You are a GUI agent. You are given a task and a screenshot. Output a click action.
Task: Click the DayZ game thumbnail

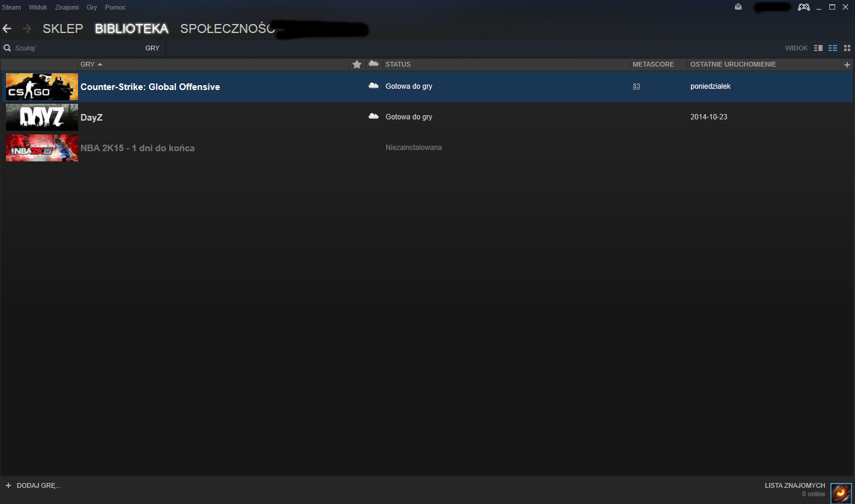[x=42, y=117]
